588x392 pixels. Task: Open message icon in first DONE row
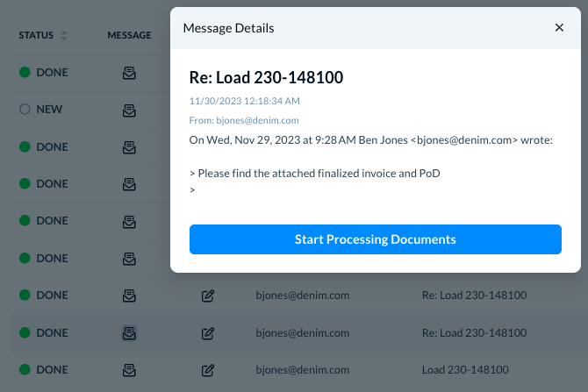(x=129, y=73)
